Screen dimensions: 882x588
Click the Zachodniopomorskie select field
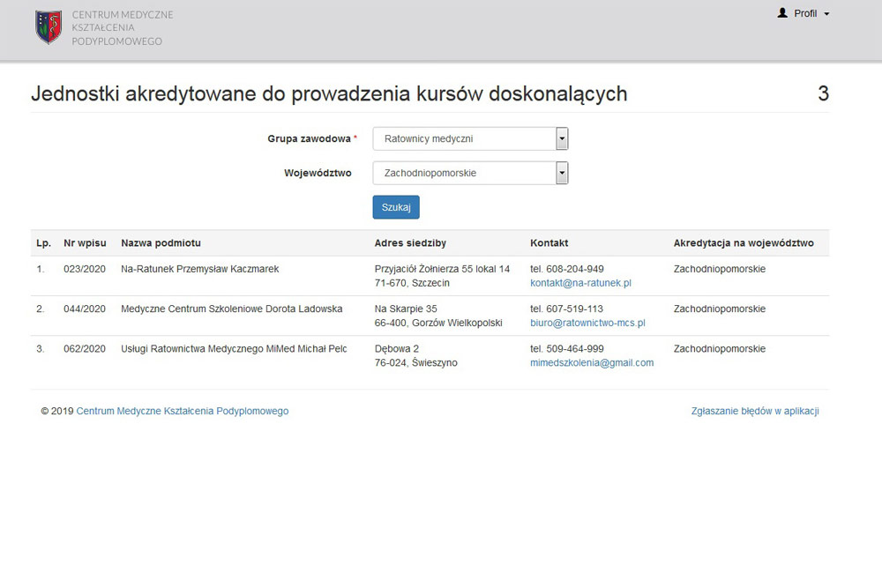(x=464, y=173)
